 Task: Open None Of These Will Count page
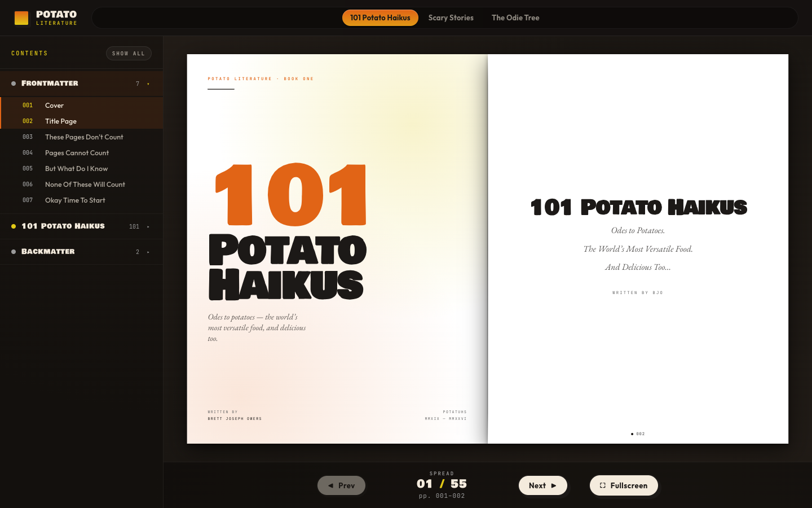pos(82,184)
